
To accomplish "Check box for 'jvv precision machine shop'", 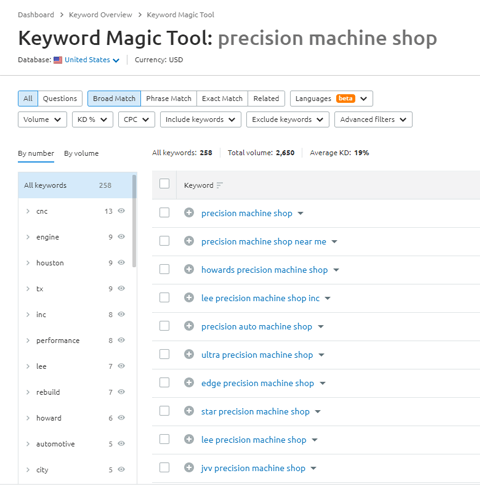I will [x=164, y=467].
